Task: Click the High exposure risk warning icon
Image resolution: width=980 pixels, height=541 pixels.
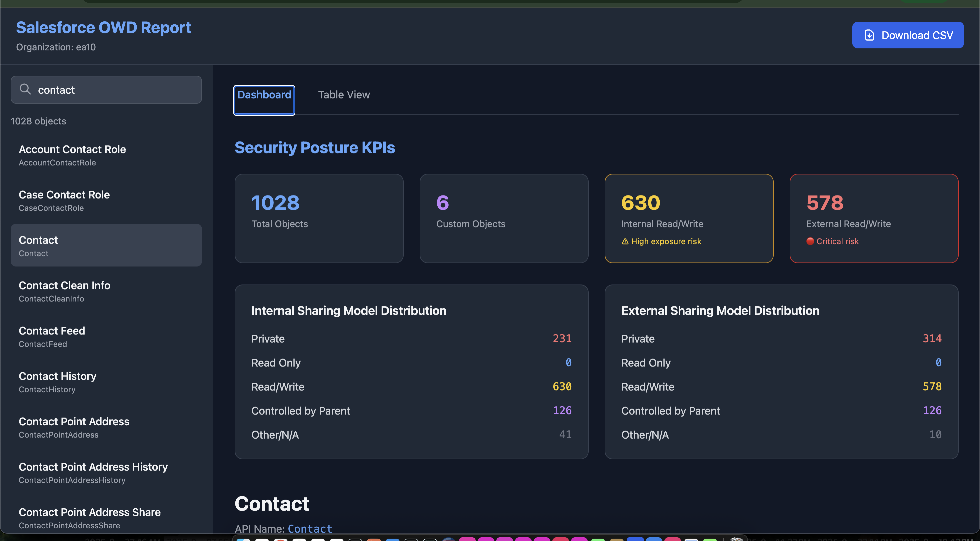Action: point(625,241)
